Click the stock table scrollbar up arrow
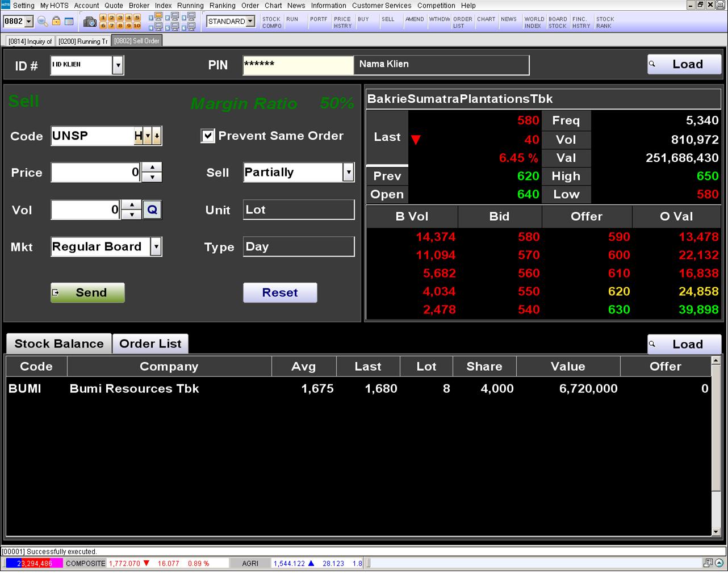 pyautogui.click(x=716, y=360)
